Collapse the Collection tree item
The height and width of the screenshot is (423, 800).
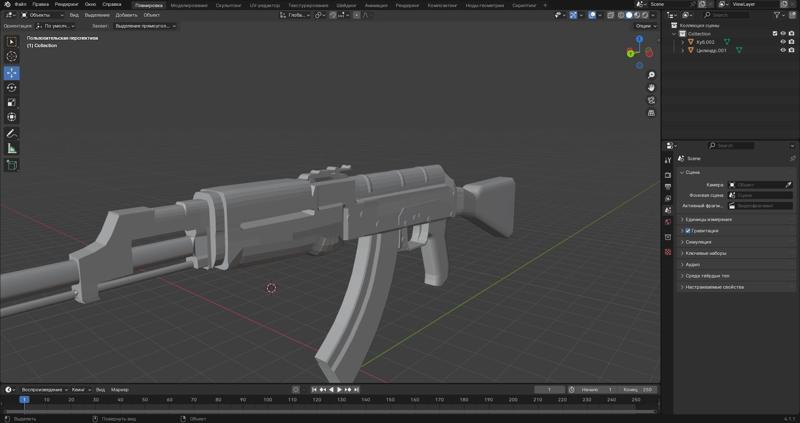pos(674,34)
